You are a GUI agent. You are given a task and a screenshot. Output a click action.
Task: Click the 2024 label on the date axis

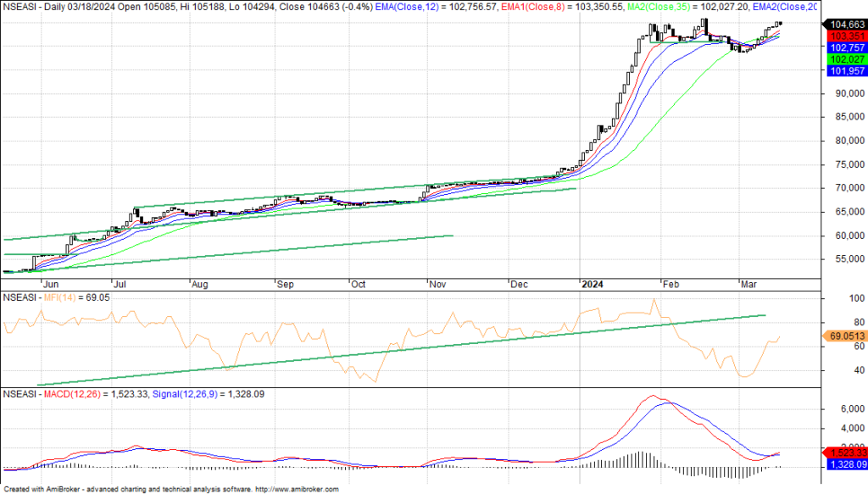591,285
